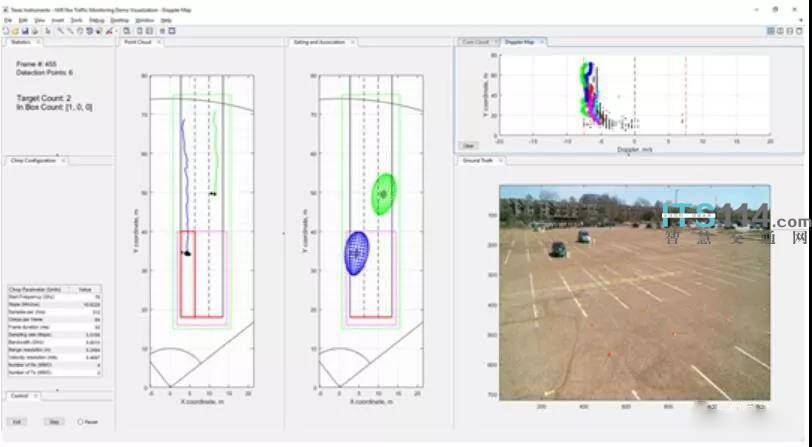Screen dimensions: 812x447
Task: Select the Gating and Association tab
Action: [313, 42]
